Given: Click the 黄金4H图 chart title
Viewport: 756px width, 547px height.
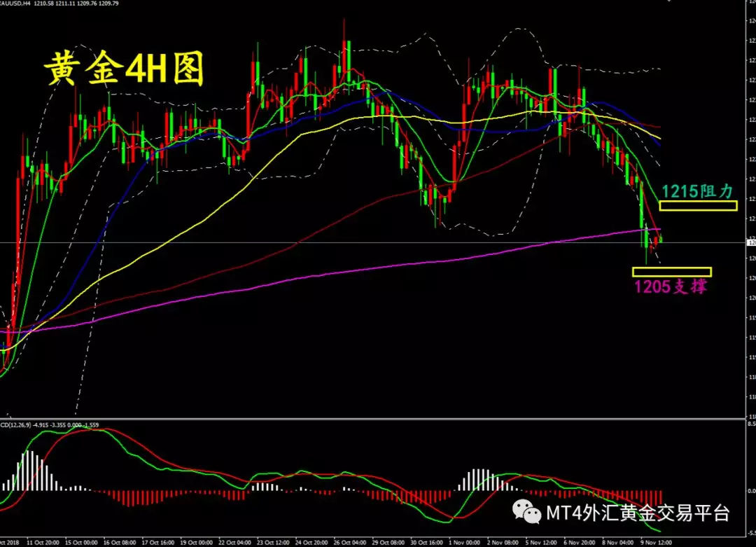Looking at the screenshot, I should 124,69.
